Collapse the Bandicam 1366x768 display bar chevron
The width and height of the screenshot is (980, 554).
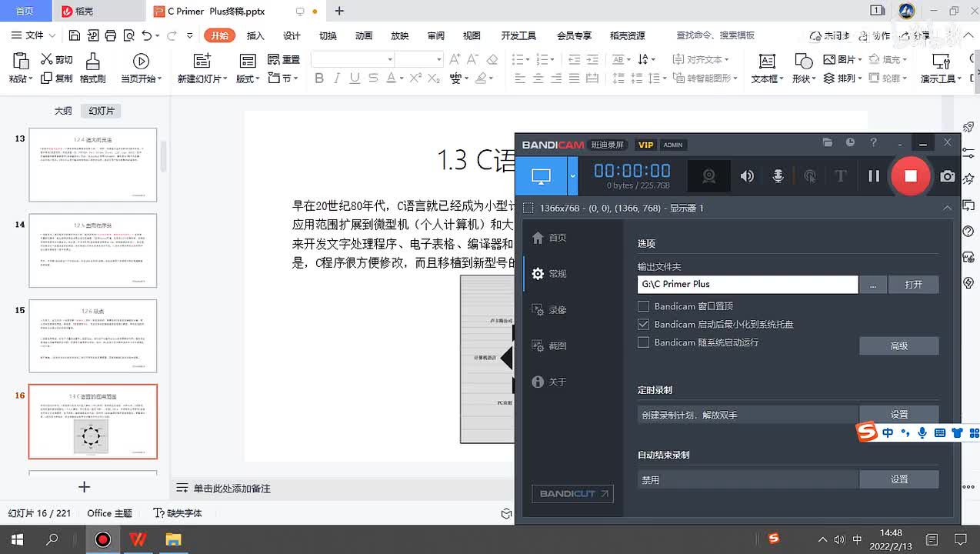(947, 208)
